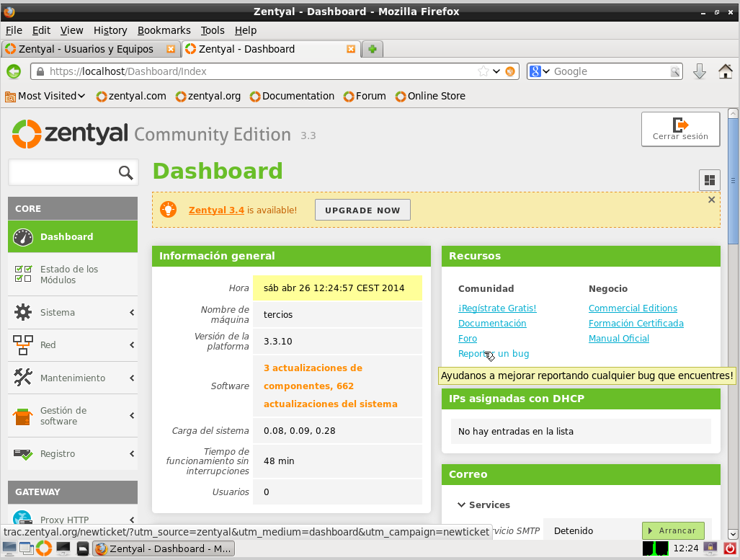
Task: Click the green CPU graph in the system tray
Action: point(656,548)
